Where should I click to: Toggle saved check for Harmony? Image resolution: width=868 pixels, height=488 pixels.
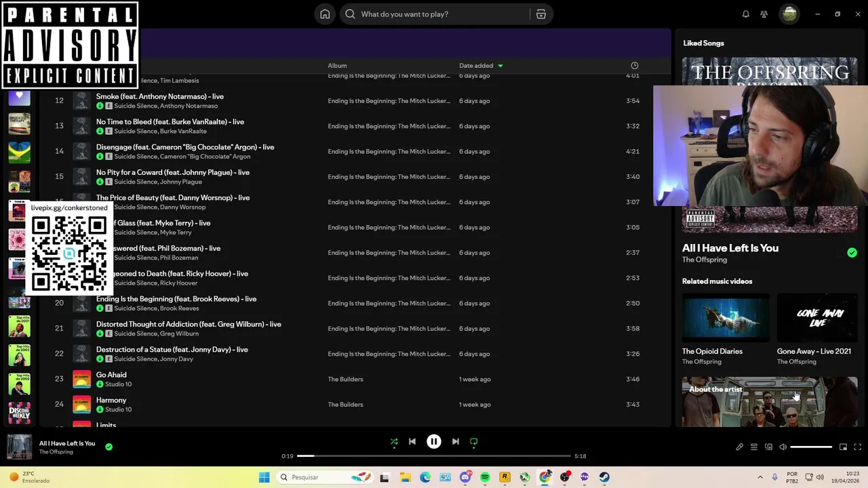(100, 409)
